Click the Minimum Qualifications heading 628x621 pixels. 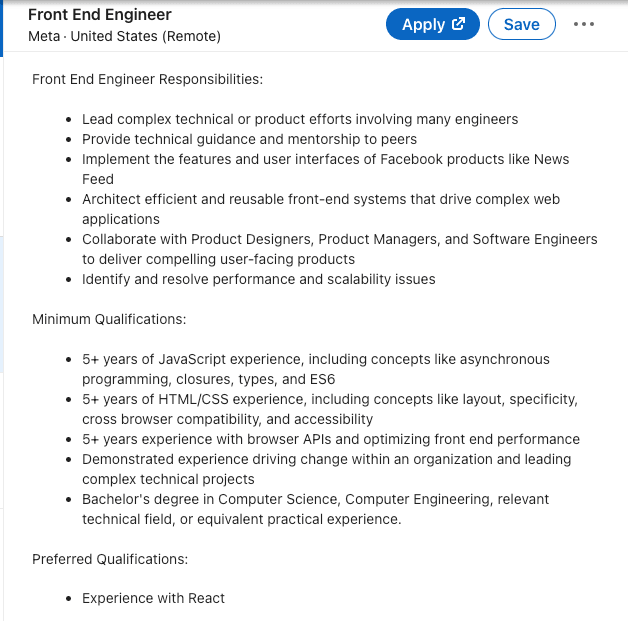click(x=109, y=319)
